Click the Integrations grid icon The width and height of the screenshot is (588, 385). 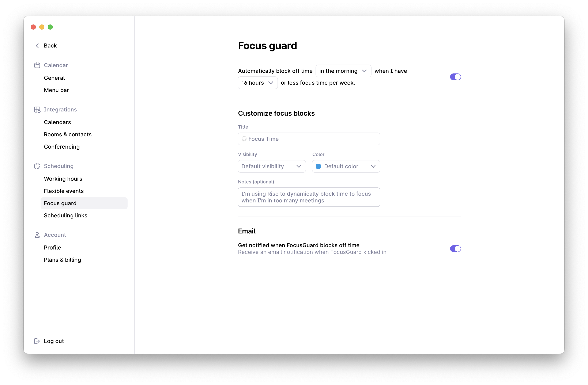tap(37, 110)
